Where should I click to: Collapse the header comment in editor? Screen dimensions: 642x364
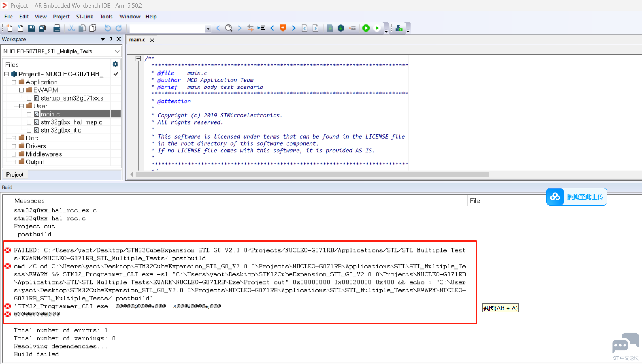pos(138,59)
